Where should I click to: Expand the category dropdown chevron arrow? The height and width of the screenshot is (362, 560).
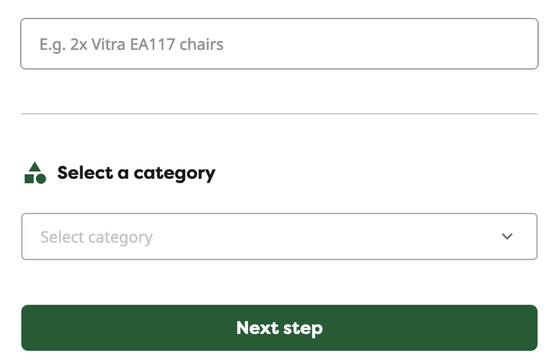coord(507,236)
